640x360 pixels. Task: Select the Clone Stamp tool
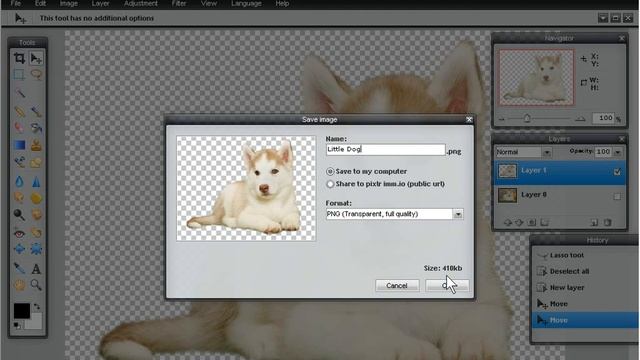(36, 145)
